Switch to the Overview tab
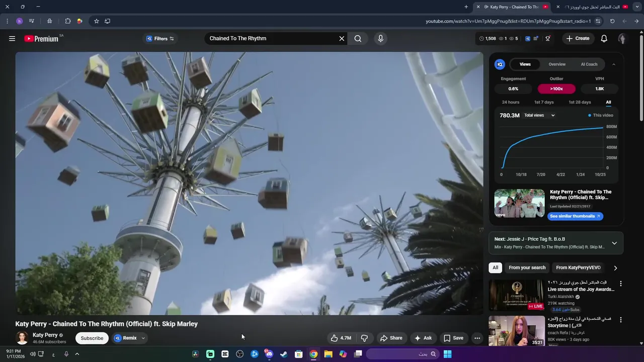 tap(557, 64)
